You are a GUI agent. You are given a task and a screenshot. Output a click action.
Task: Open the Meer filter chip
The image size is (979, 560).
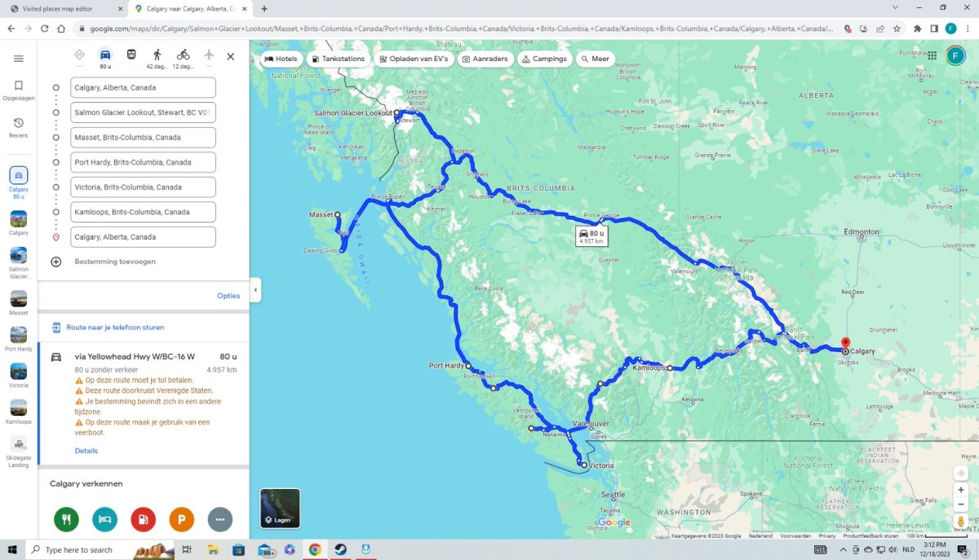pos(595,60)
